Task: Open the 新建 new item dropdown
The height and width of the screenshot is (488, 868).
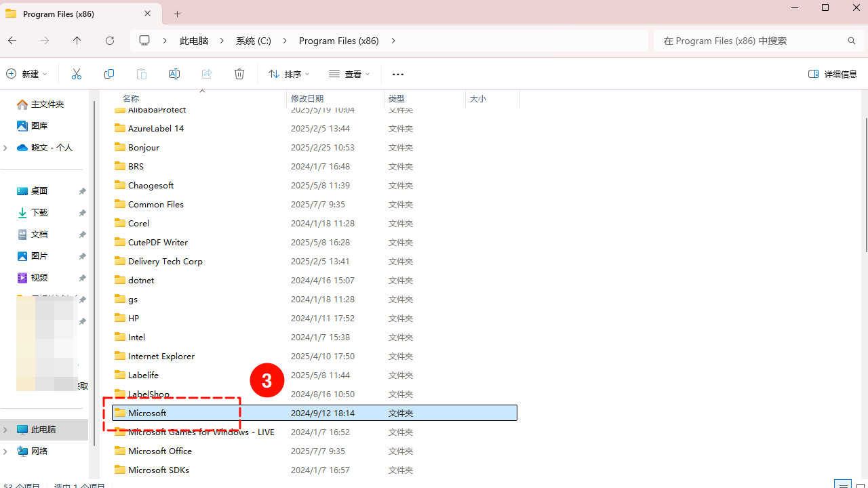Action: (27, 74)
